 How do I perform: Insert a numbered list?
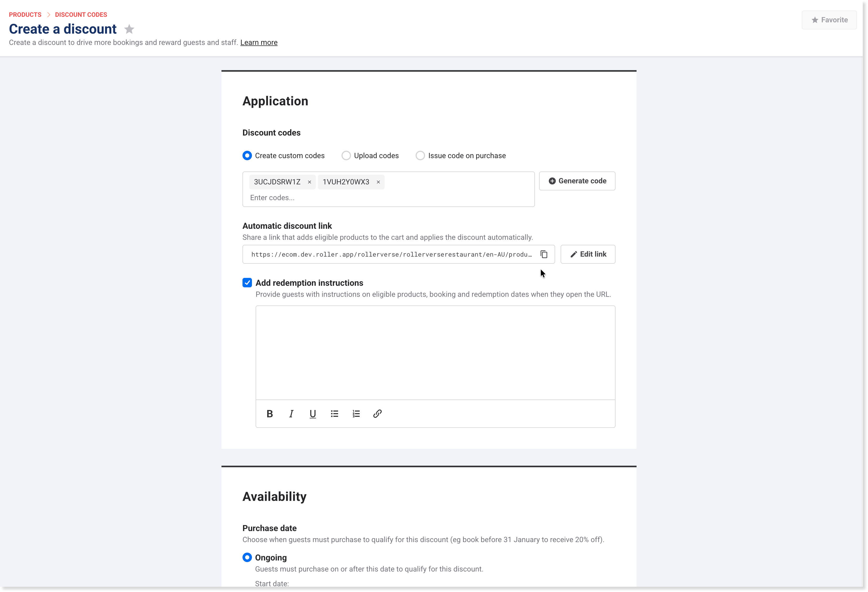[x=356, y=413]
